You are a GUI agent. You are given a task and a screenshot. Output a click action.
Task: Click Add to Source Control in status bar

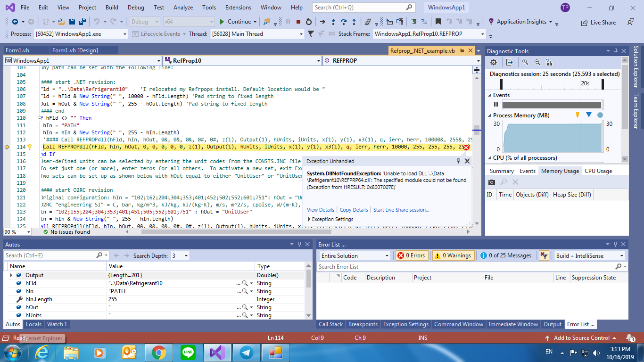tap(581, 337)
